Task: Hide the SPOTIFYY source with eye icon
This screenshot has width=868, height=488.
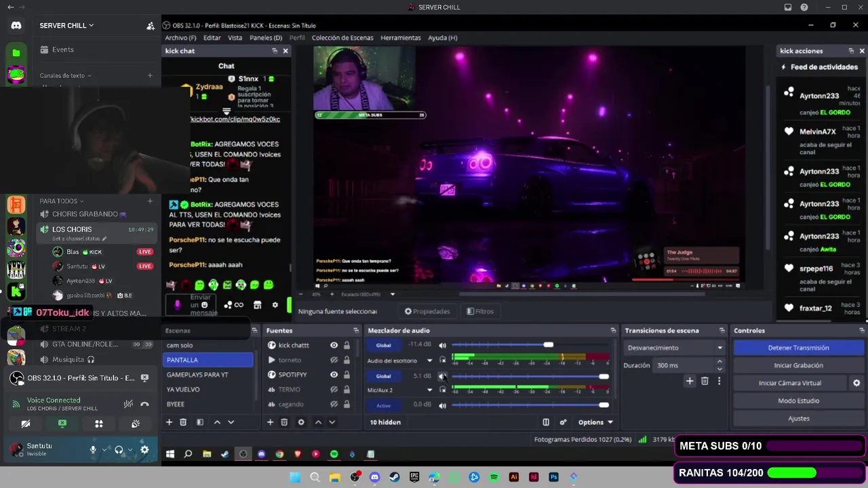Action: [334, 375]
